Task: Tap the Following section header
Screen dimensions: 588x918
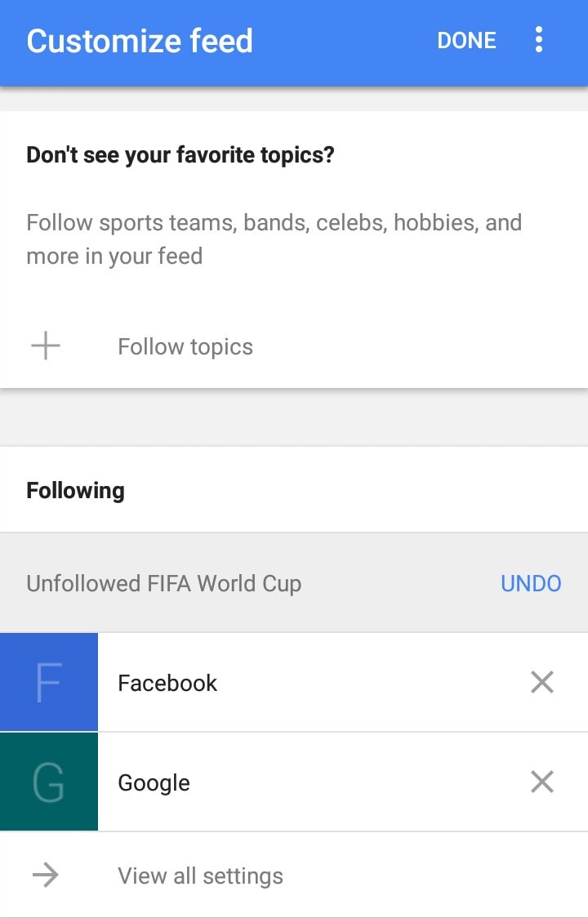Action: [75, 490]
